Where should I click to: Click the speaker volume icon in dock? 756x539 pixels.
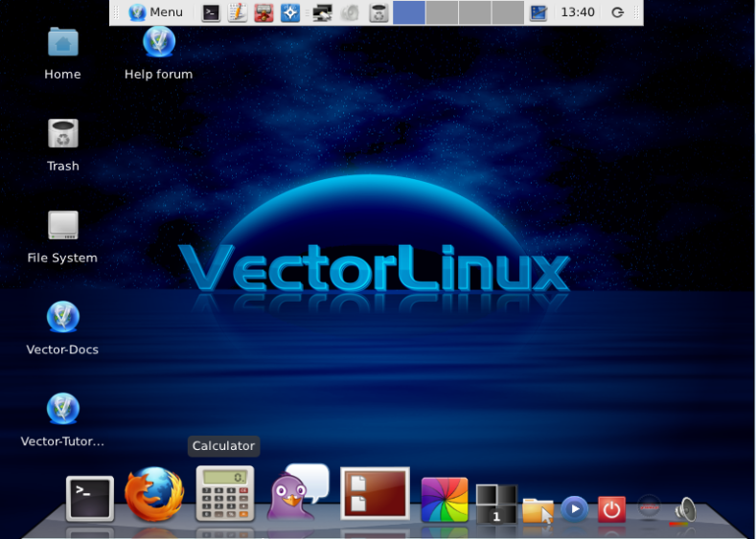(685, 510)
